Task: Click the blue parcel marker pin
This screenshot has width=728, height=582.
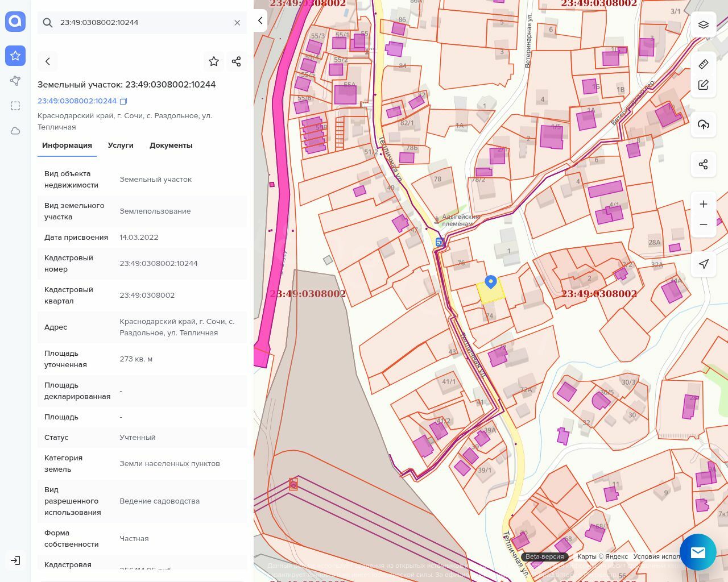Action: pyautogui.click(x=491, y=281)
